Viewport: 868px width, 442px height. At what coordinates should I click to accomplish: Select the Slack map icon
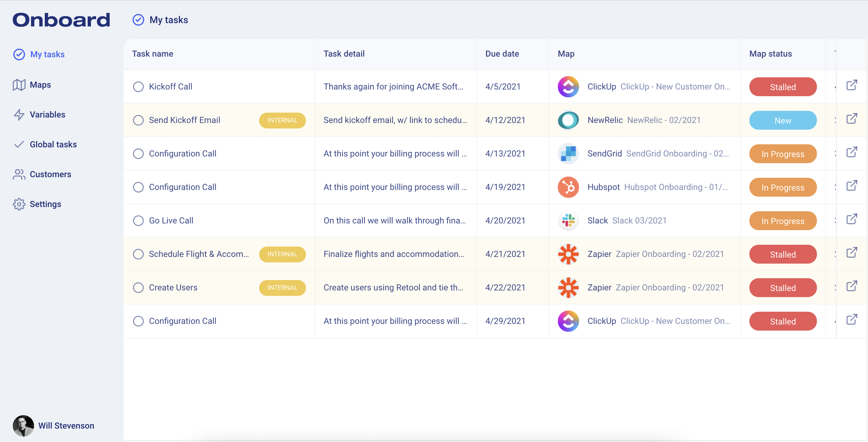pos(568,220)
